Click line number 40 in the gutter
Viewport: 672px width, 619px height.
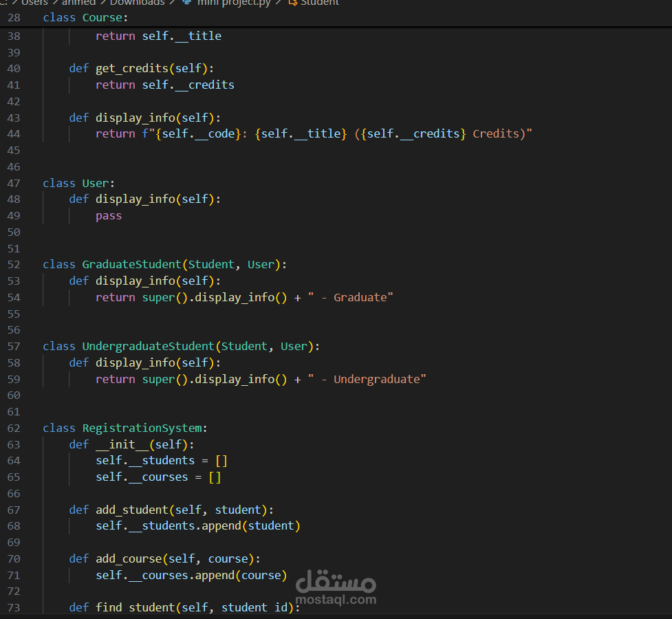(x=14, y=69)
